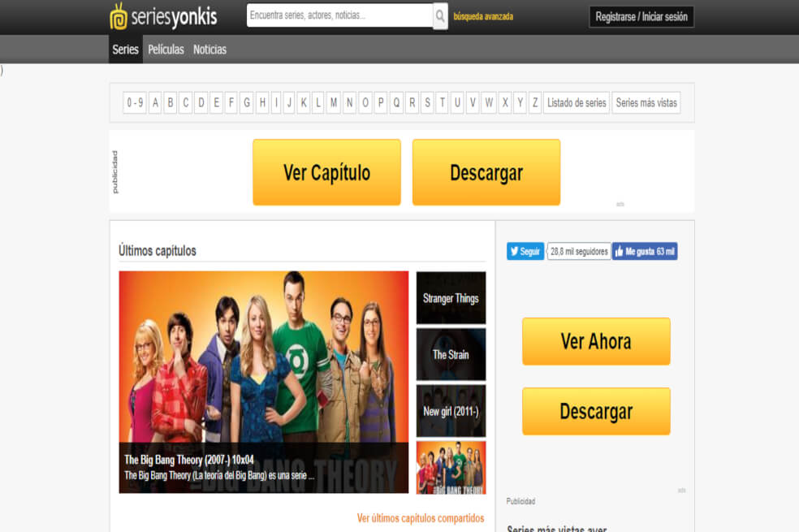Open The Strain thumbnail
The image size is (799, 532).
click(x=451, y=355)
